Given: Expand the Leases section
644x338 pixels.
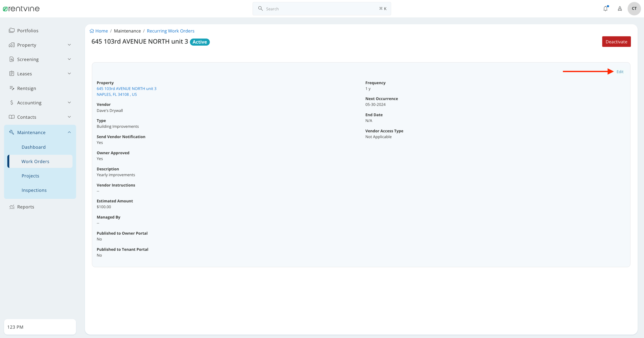Looking at the screenshot, I should pyautogui.click(x=69, y=73).
